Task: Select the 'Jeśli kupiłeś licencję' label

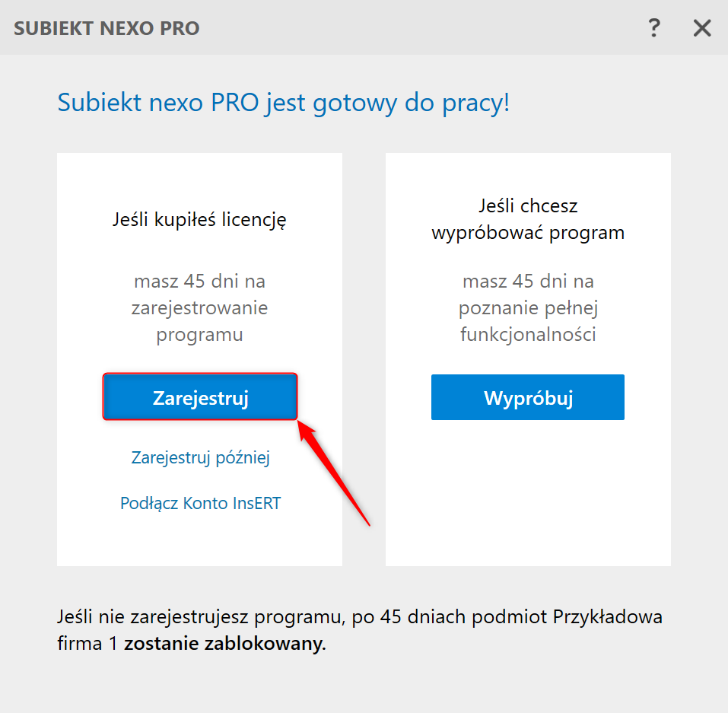Action: pos(199,221)
